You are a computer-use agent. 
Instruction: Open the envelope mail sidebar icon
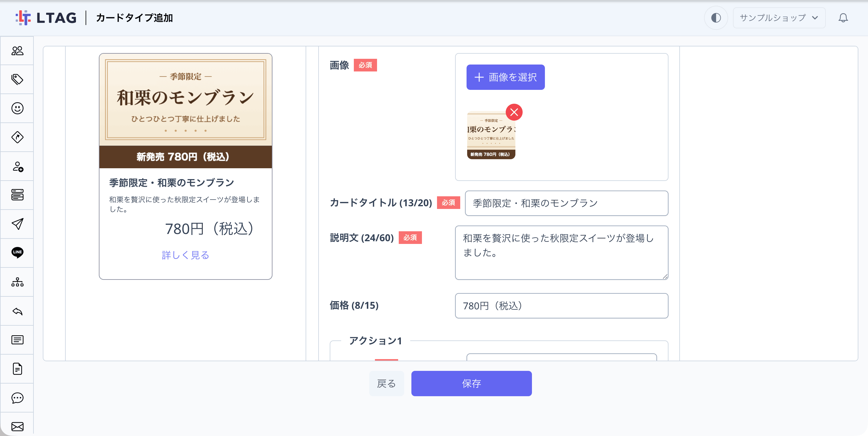click(17, 427)
